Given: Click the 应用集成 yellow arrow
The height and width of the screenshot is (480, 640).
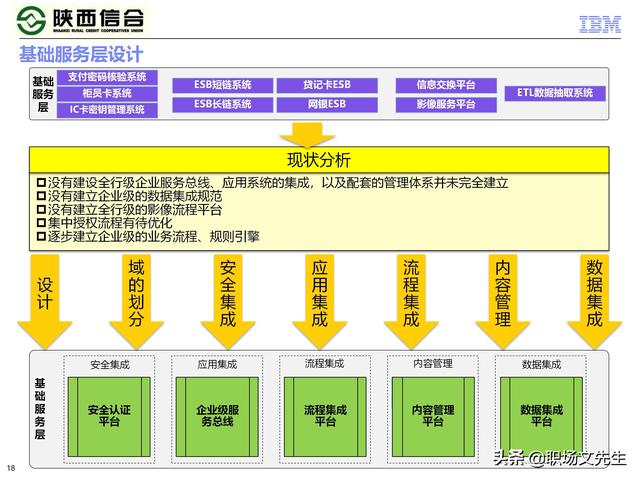Looking at the screenshot, I should (319, 302).
